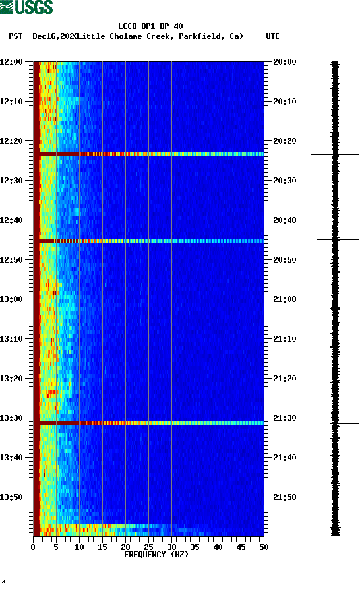Viewport: 364px width, 589px height.
Task: Click the '12:00' PST time label
Action: pos(11,61)
